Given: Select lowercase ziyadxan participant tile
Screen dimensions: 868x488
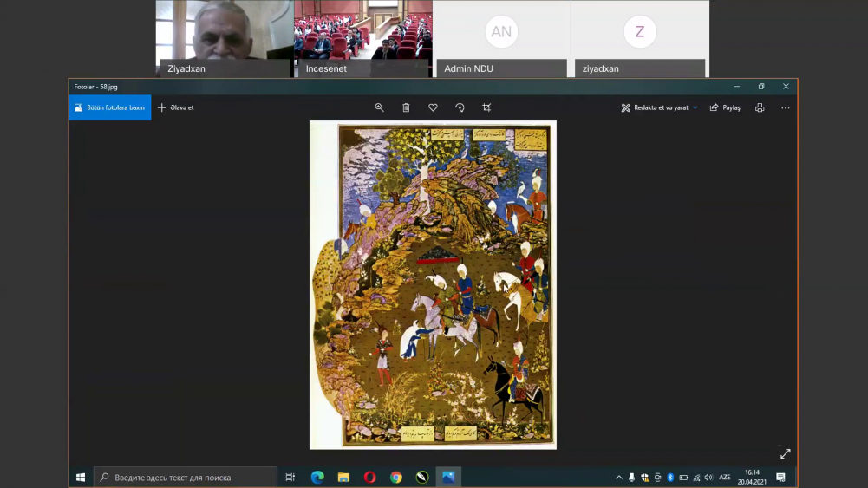Looking at the screenshot, I should [640, 39].
